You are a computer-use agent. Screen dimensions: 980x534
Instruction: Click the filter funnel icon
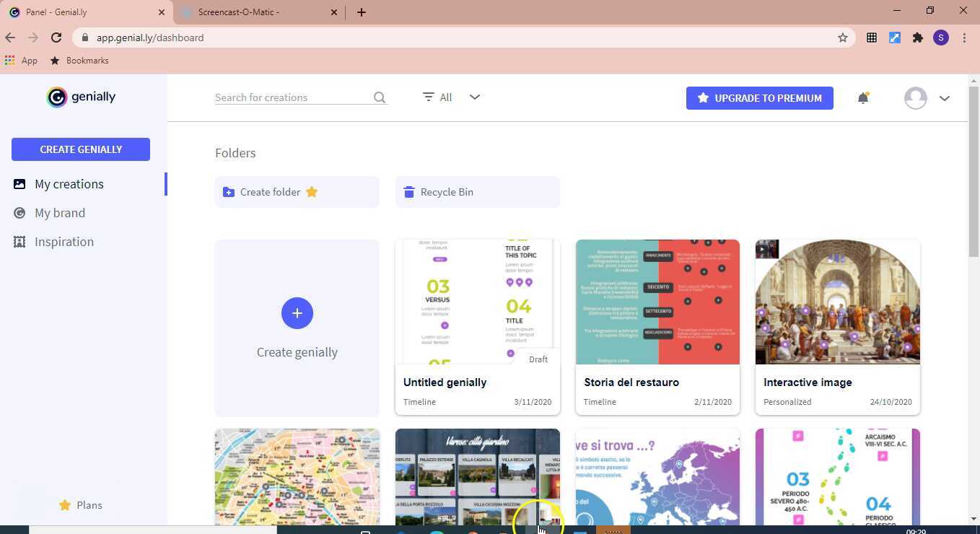pos(426,97)
